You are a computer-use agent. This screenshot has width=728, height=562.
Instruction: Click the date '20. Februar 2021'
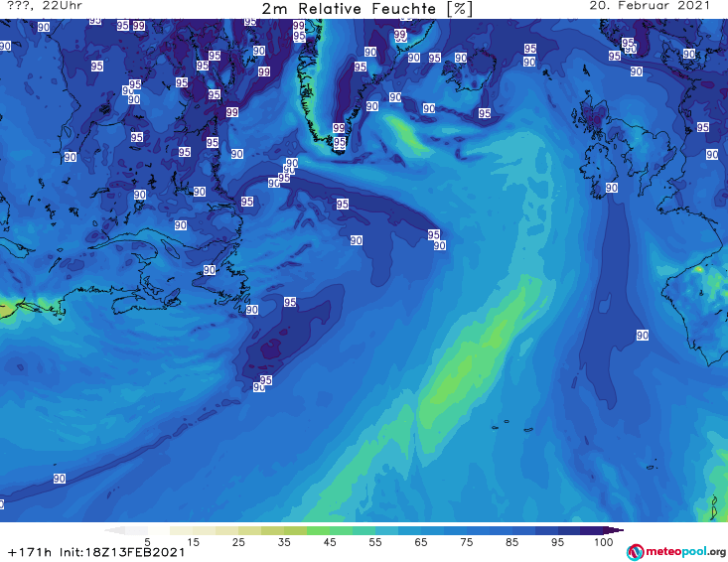point(650,6)
